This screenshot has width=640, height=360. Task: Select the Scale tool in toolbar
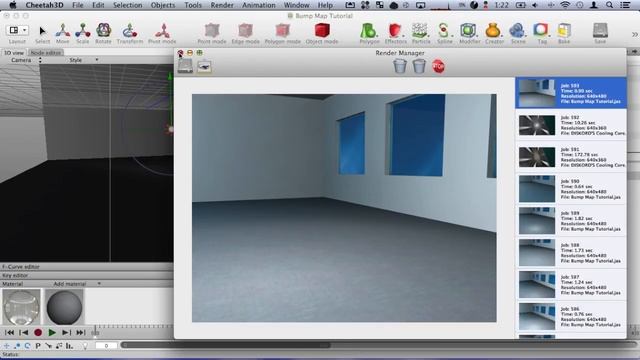coord(82,31)
